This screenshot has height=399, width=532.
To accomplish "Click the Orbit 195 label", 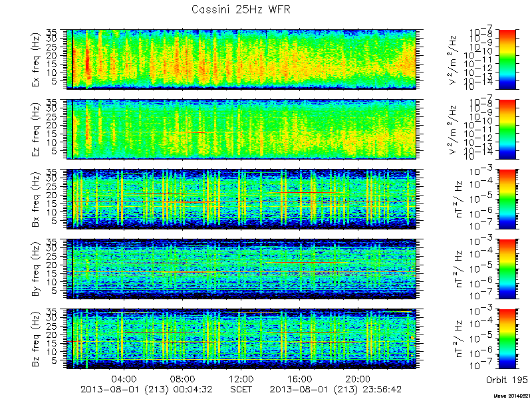I will 507,380.
